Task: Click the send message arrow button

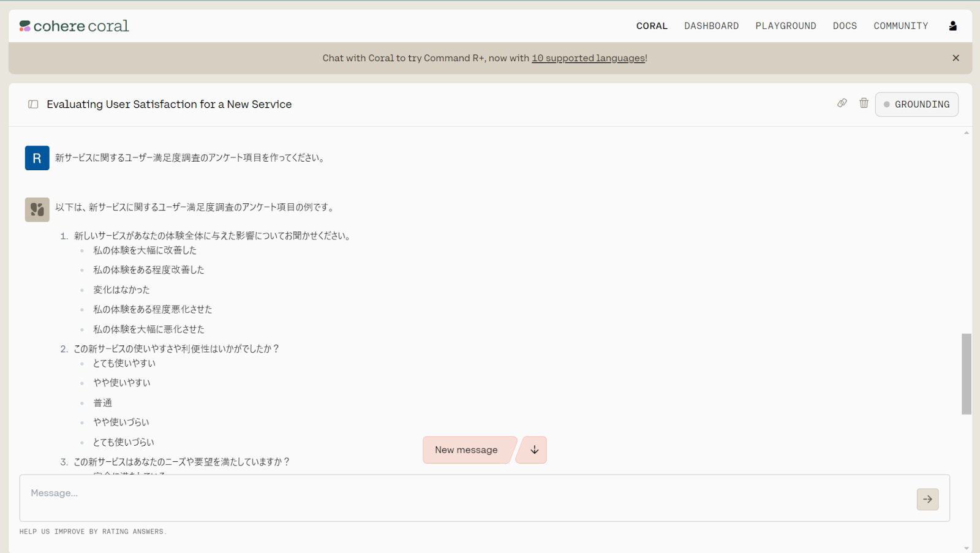Action: pos(927,499)
